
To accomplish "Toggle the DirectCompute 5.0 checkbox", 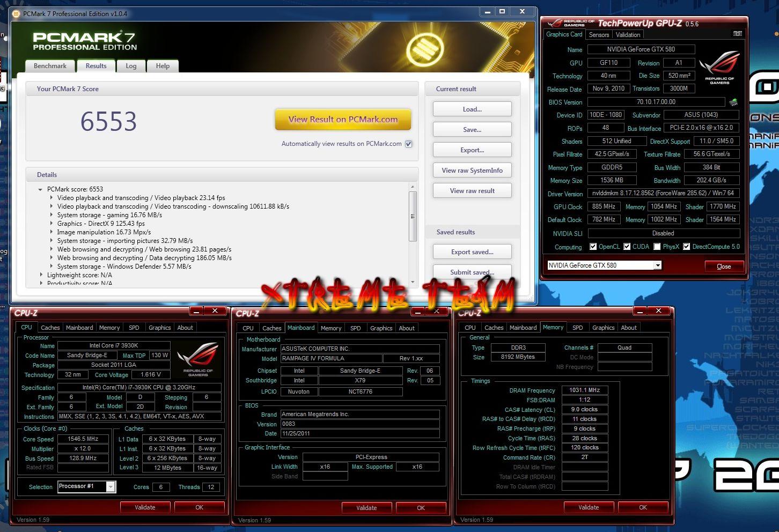I will 686,247.
